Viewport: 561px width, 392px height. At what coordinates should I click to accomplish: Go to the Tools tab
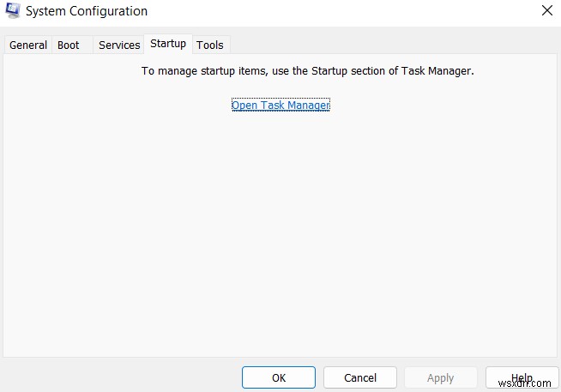210,45
